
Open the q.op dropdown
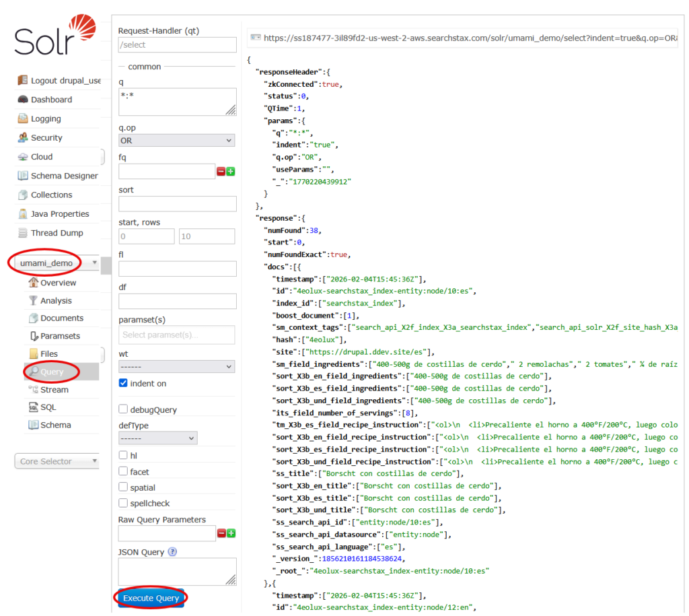[x=176, y=141]
